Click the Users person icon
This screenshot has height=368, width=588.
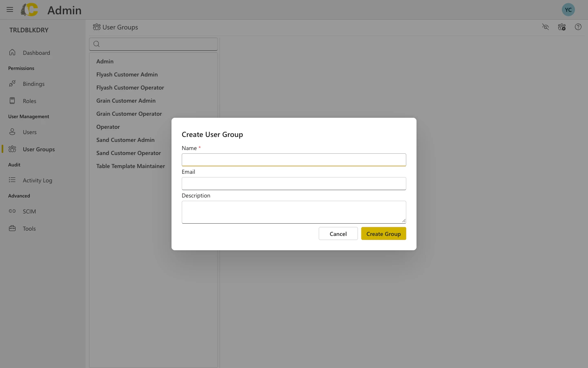click(12, 132)
